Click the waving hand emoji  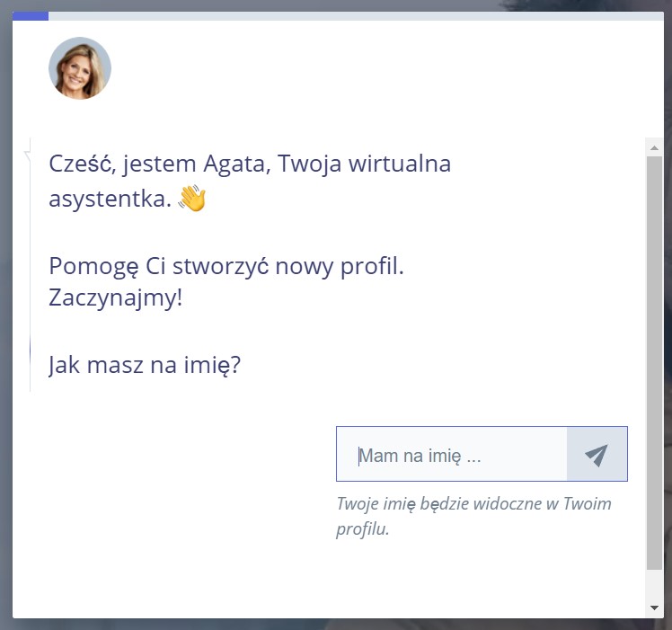(192, 198)
